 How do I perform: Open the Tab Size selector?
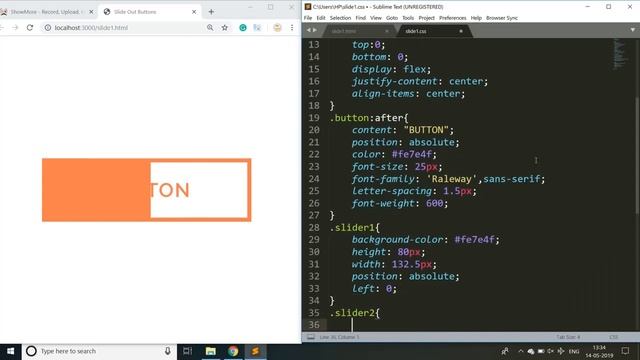point(568,337)
